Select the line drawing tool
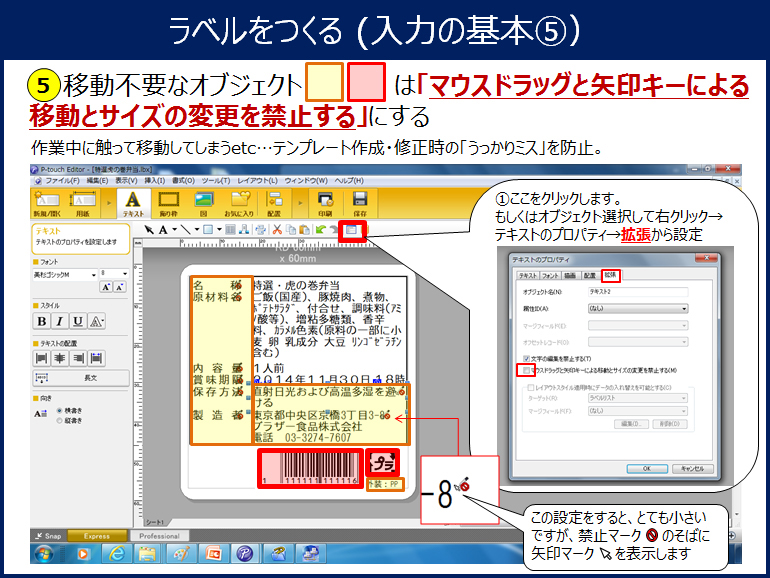Image resolution: width=770 pixels, height=578 pixels. (x=185, y=230)
